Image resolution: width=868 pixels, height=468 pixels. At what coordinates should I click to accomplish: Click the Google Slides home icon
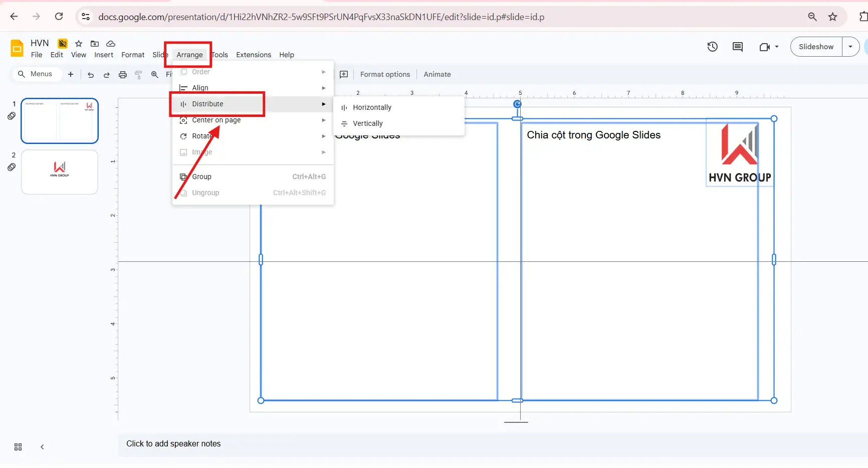(x=17, y=48)
